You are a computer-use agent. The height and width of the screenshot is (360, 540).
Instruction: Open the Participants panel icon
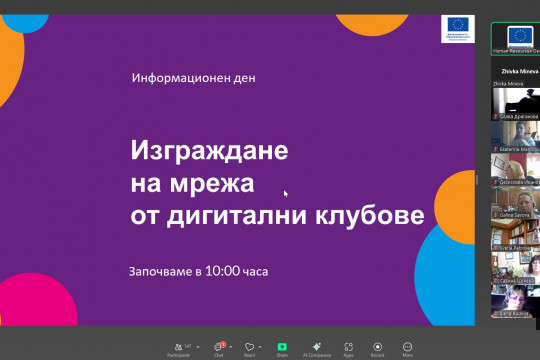click(x=178, y=347)
